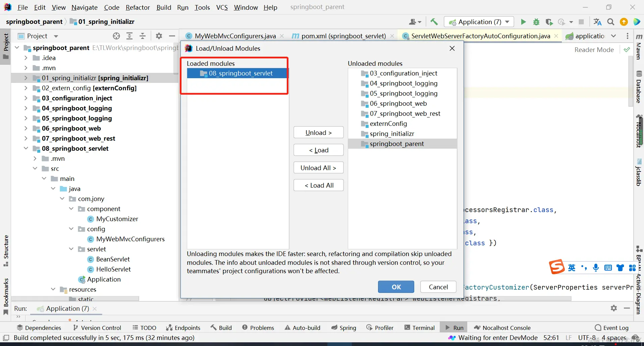Click the Stop square icon in toolbar

pyautogui.click(x=581, y=22)
